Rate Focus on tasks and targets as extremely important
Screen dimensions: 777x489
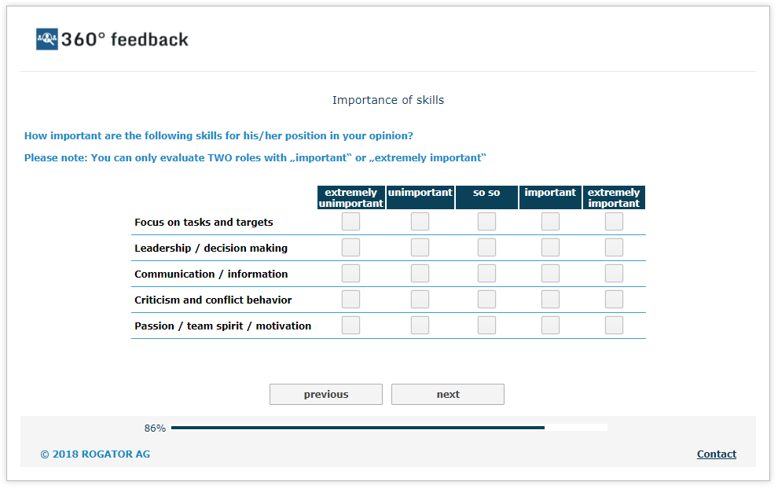(614, 222)
